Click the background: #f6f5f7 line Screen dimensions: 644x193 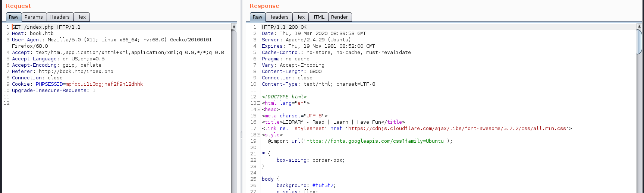tap(306, 186)
